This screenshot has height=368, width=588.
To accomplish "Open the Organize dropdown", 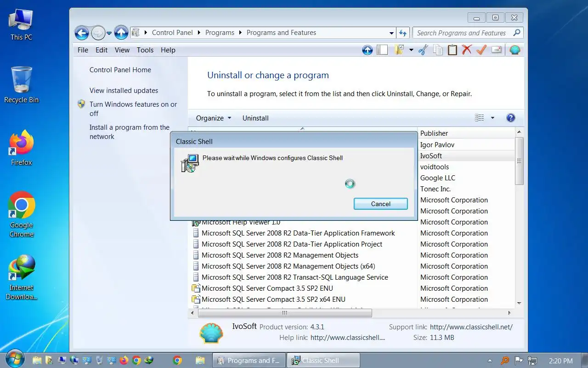I will 214,118.
